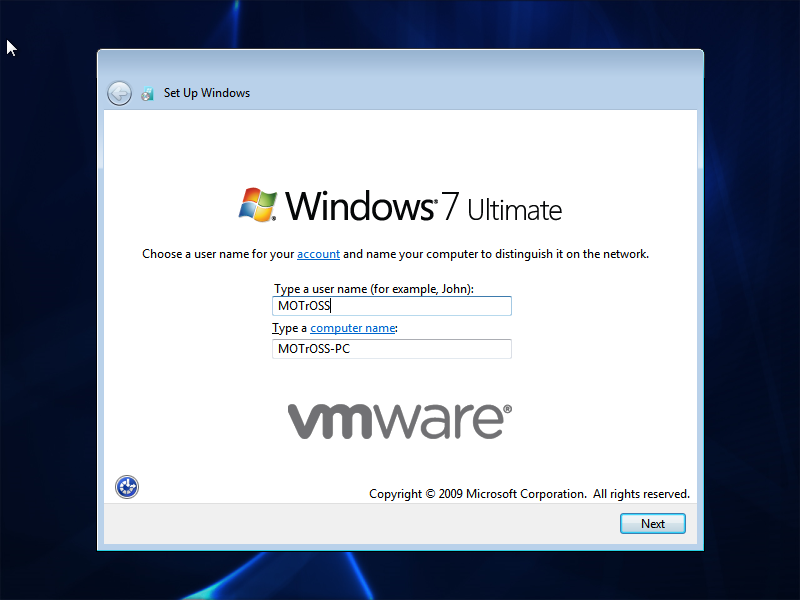Viewport: 800px width, 600px height.
Task: Click the back arrow button
Action: pos(119,93)
